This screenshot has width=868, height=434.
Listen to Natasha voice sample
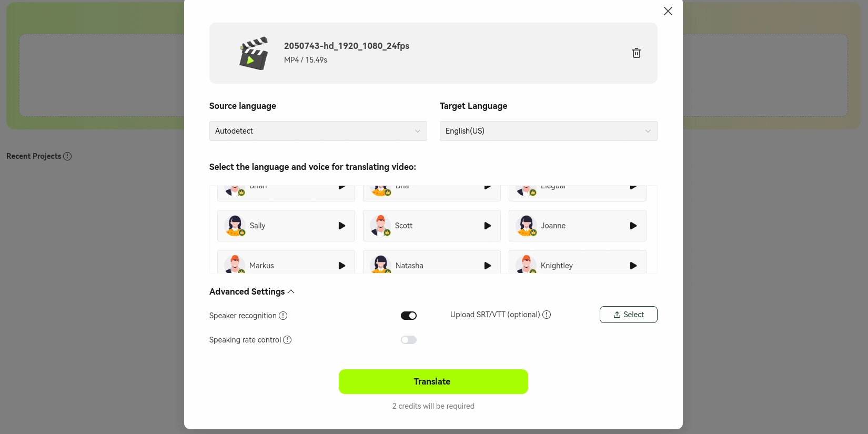pyautogui.click(x=488, y=266)
